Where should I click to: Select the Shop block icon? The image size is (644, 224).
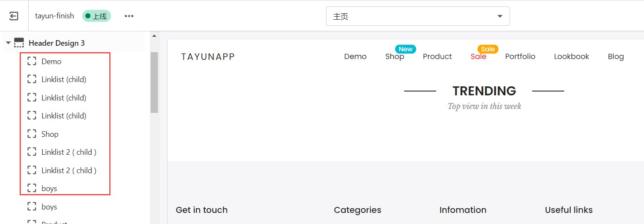(32, 134)
